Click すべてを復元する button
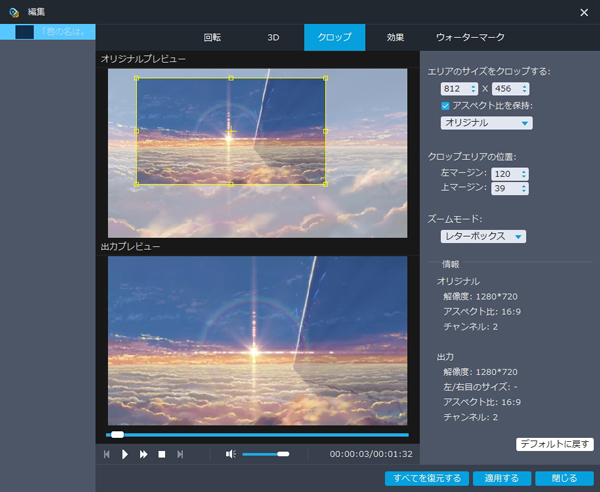This screenshot has width=600, height=492. click(427, 478)
